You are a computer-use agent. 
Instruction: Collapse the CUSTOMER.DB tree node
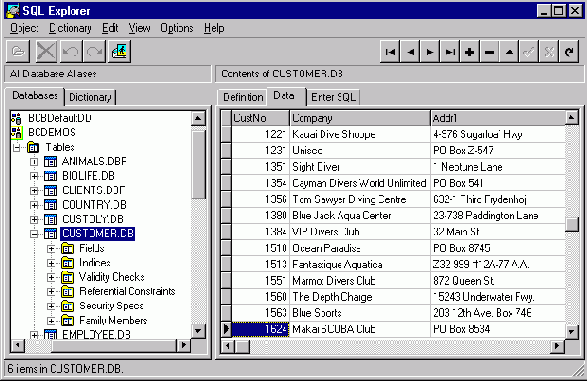coord(34,234)
